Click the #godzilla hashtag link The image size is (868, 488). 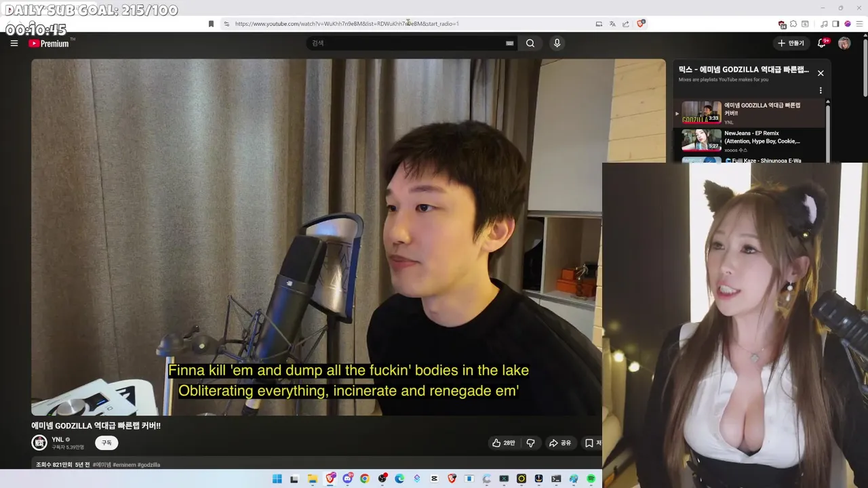tap(149, 465)
